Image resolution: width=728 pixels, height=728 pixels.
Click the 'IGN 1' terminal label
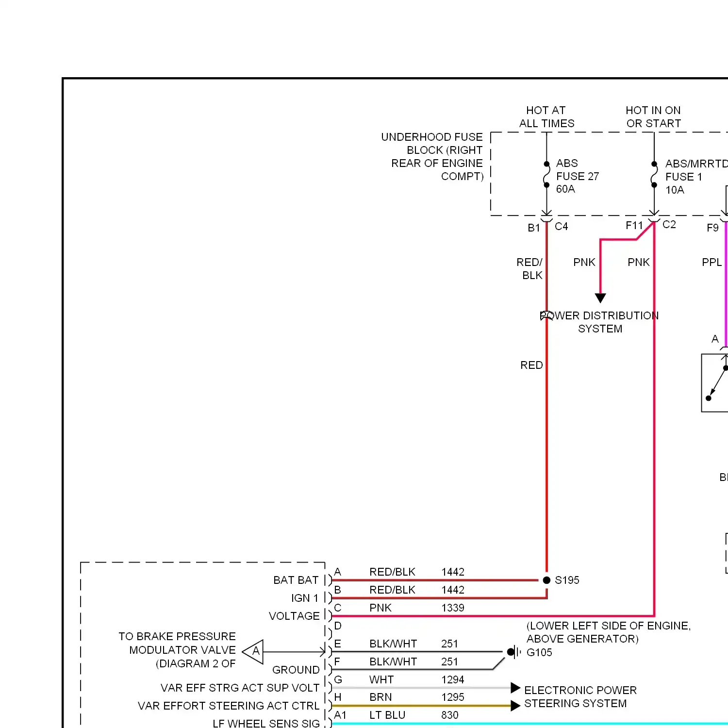coord(305,598)
